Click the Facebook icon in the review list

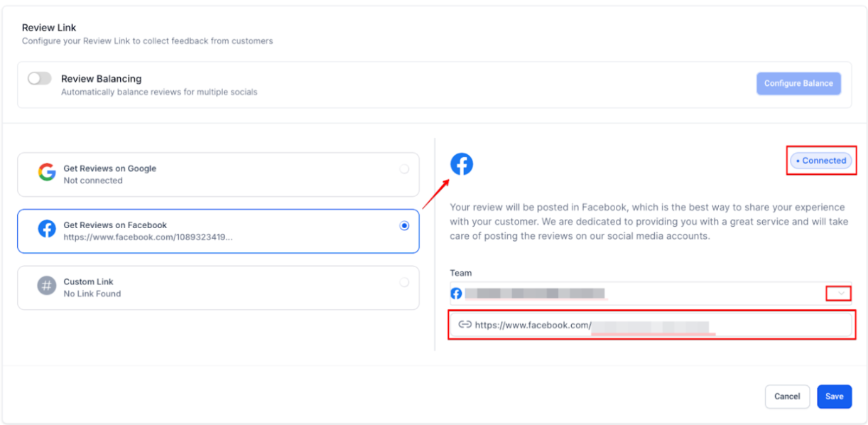pyautogui.click(x=47, y=230)
